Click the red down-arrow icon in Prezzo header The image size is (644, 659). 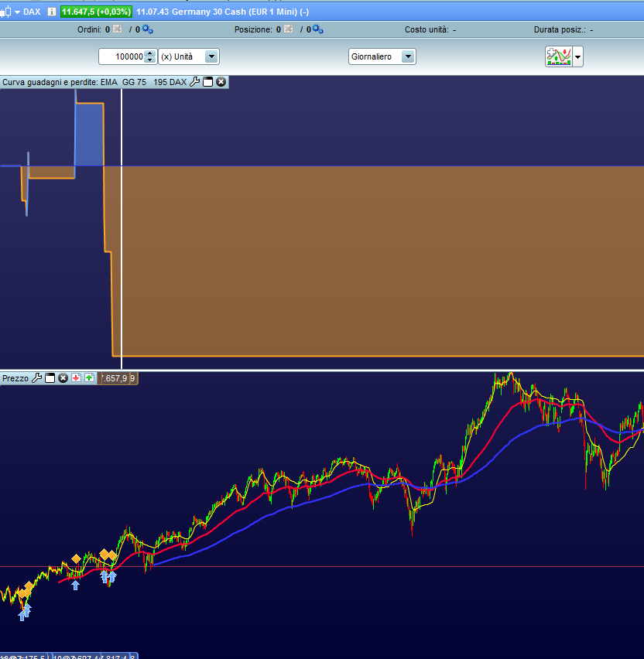76,377
